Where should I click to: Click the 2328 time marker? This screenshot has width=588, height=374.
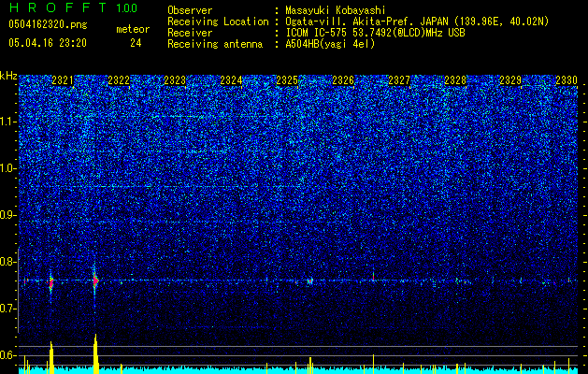click(455, 80)
